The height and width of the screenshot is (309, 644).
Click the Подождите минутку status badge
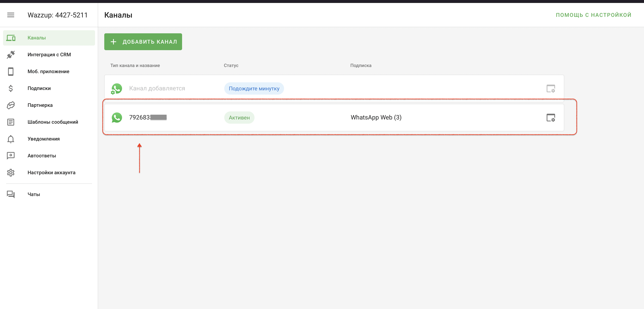254,89
